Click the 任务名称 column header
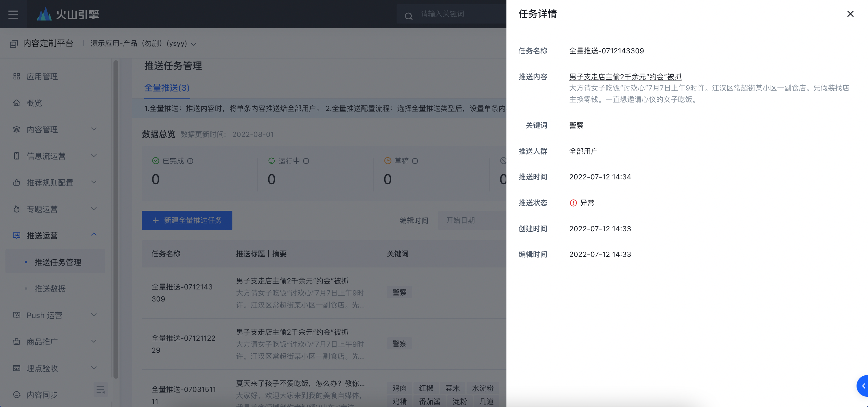868x407 pixels. 166,254
